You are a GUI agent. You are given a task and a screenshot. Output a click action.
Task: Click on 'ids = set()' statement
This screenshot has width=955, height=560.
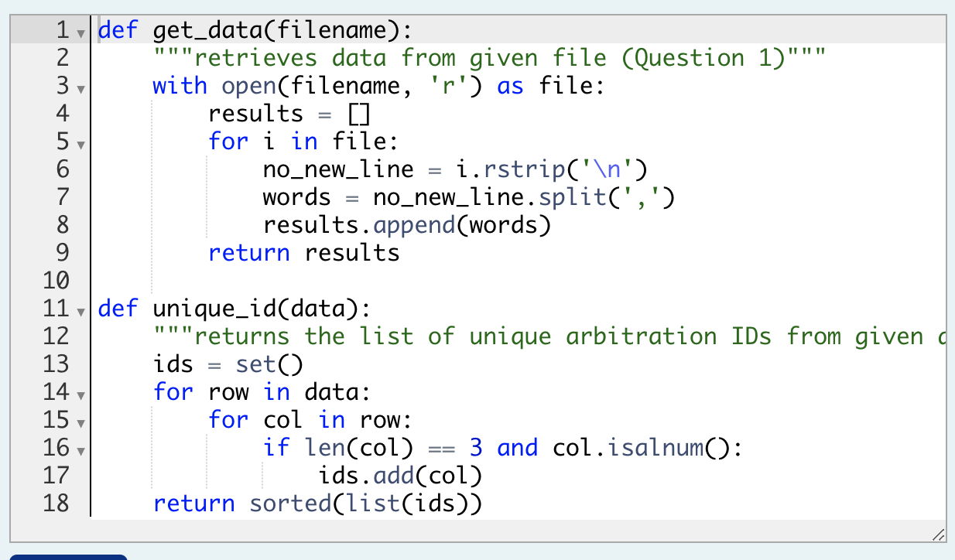[228, 364]
